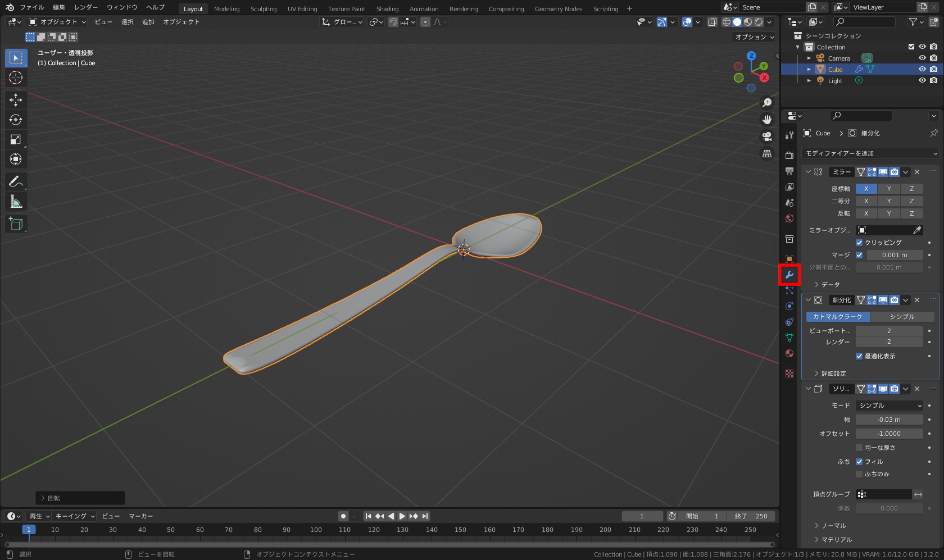Open the キーイング dropdown in the timeline
Image resolution: width=944 pixels, height=560 pixels.
75,516
